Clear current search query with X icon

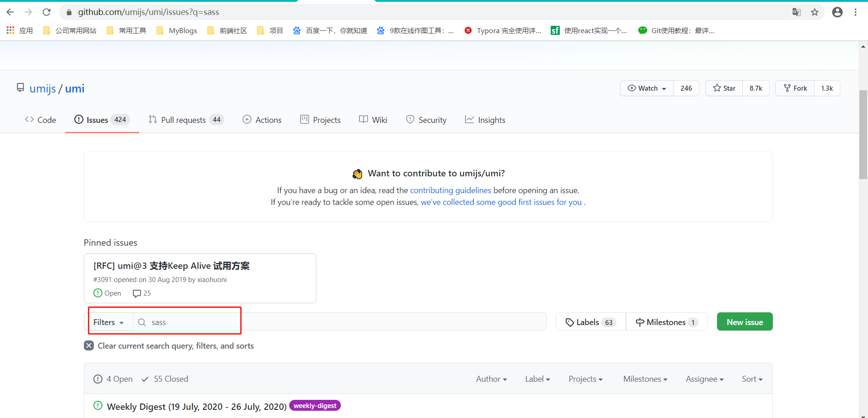click(89, 346)
